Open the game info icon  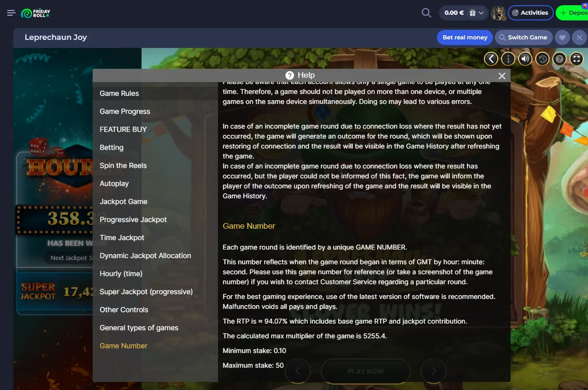(508, 59)
